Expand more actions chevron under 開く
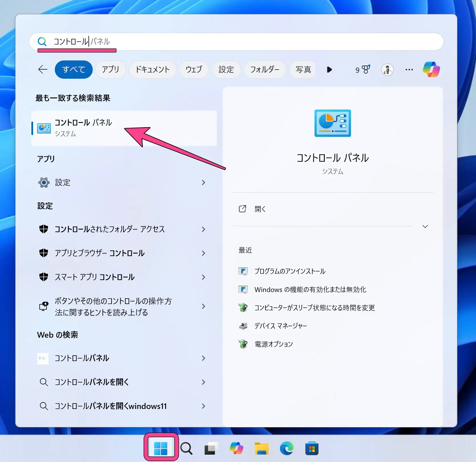 point(425,226)
